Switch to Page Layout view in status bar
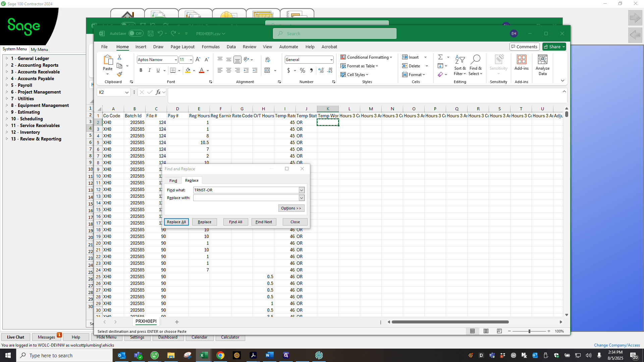 click(x=486, y=331)
